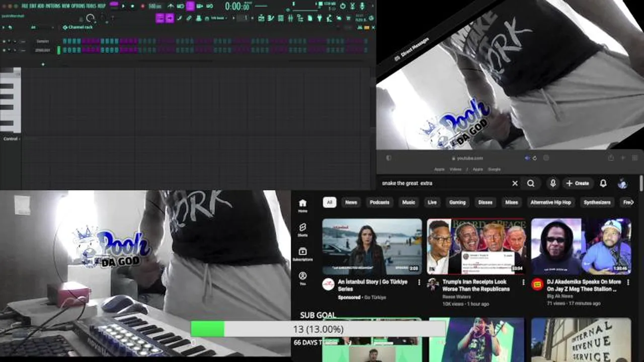
Task: Open 'Trump's Iran Receipts Look Worse' video title
Action: 475,286
